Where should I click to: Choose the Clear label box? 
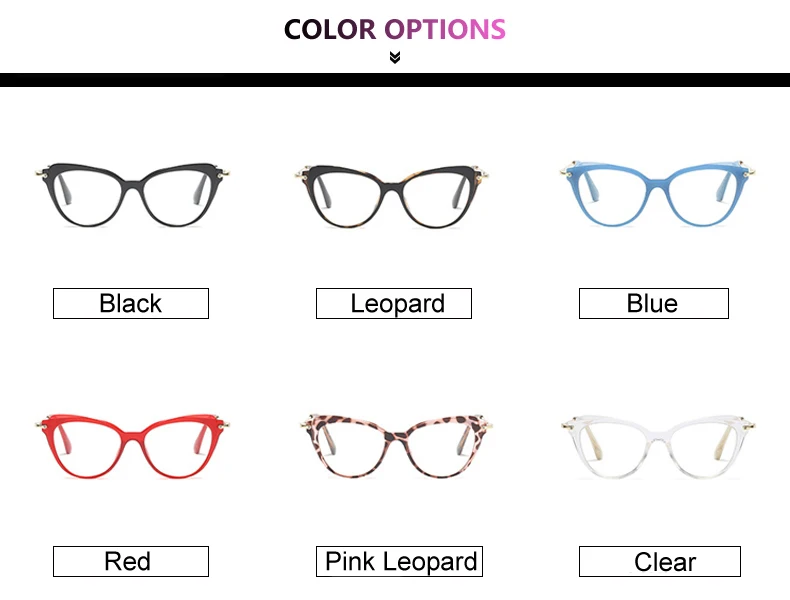pyautogui.click(x=660, y=561)
